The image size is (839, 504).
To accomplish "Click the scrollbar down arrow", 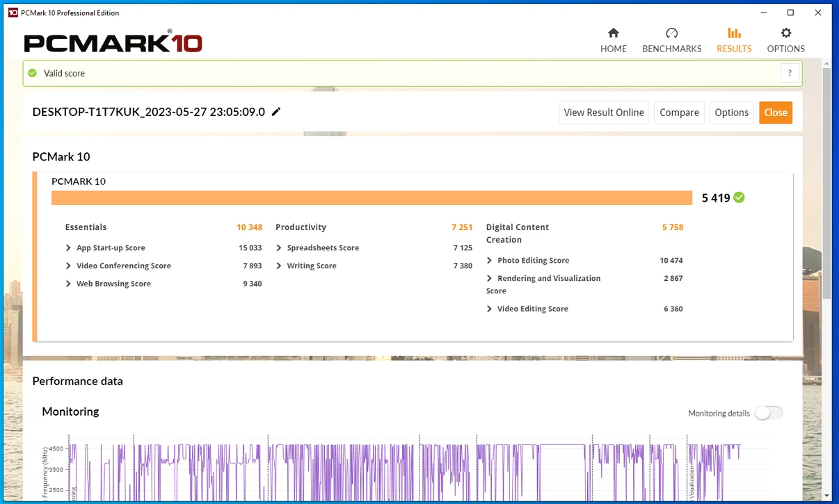I will [826, 496].
